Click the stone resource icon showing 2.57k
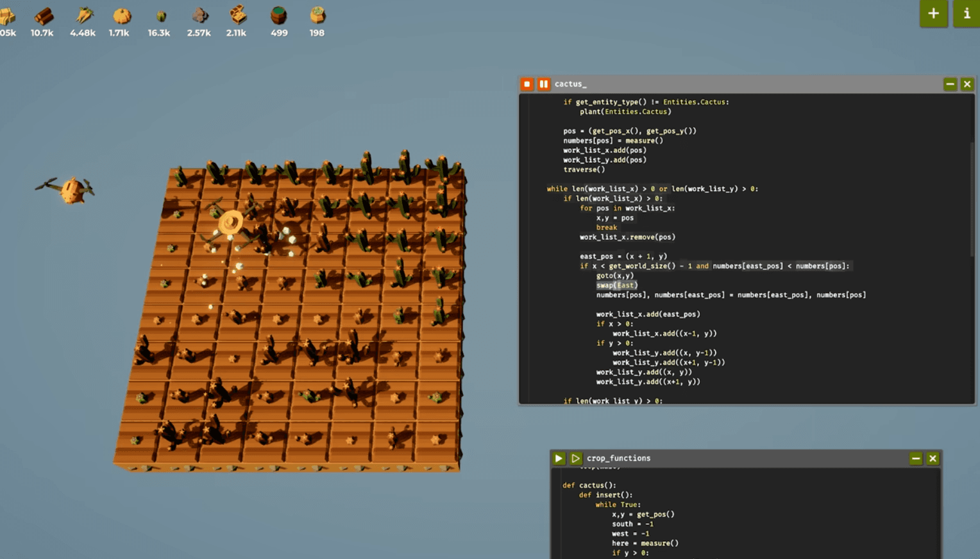 tap(198, 16)
